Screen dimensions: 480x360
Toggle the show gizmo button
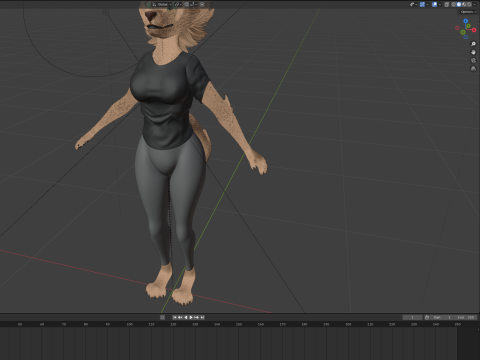pyautogui.click(x=422, y=4)
